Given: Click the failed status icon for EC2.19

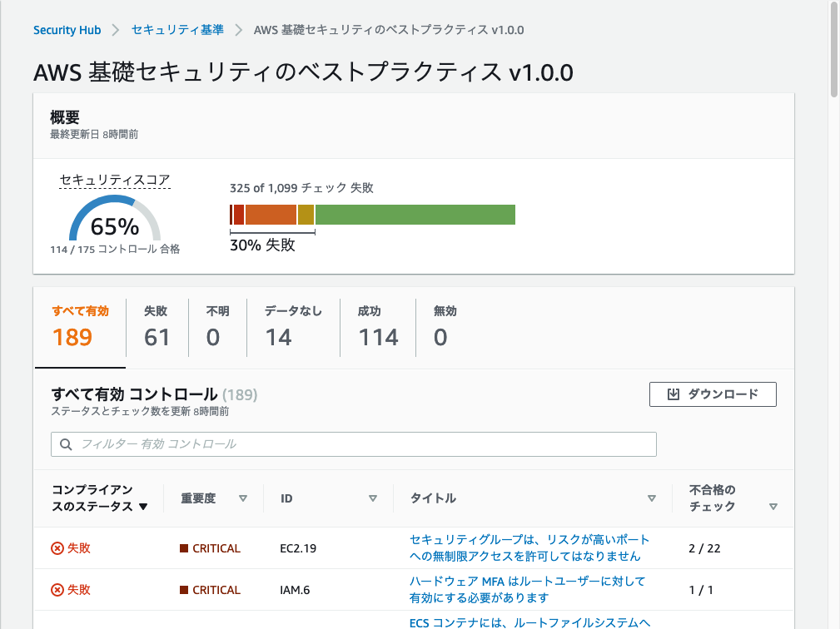Looking at the screenshot, I should [x=57, y=548].
